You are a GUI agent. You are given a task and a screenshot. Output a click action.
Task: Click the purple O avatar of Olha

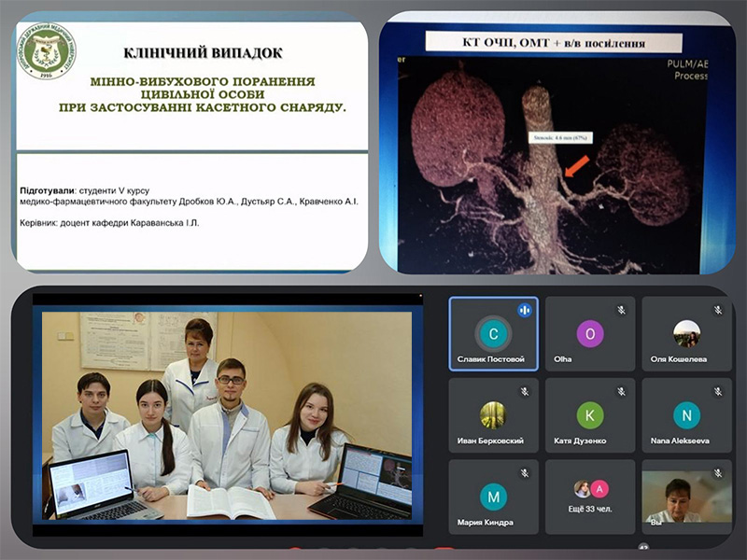589,334
